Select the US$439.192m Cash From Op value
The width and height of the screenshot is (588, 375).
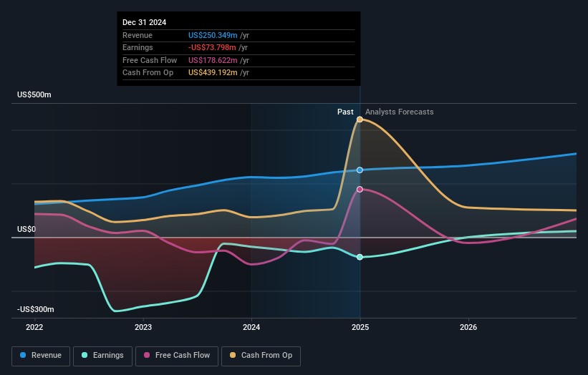[x=214, y=72]
